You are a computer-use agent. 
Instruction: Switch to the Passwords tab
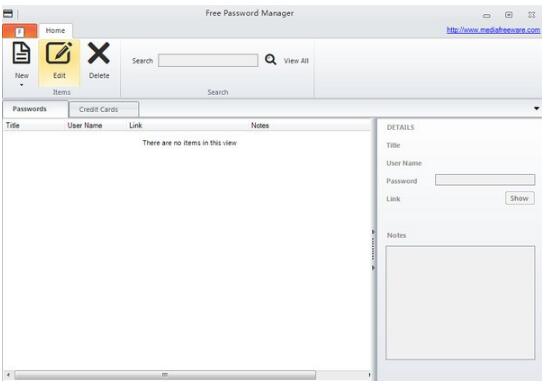pos(35,109)
